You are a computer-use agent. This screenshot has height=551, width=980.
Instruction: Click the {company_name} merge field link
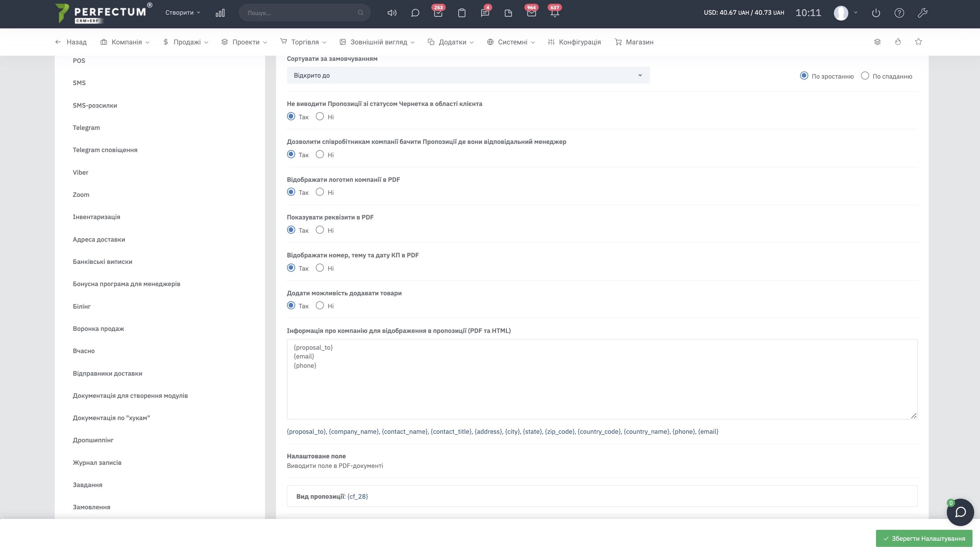tap(353, 432)
